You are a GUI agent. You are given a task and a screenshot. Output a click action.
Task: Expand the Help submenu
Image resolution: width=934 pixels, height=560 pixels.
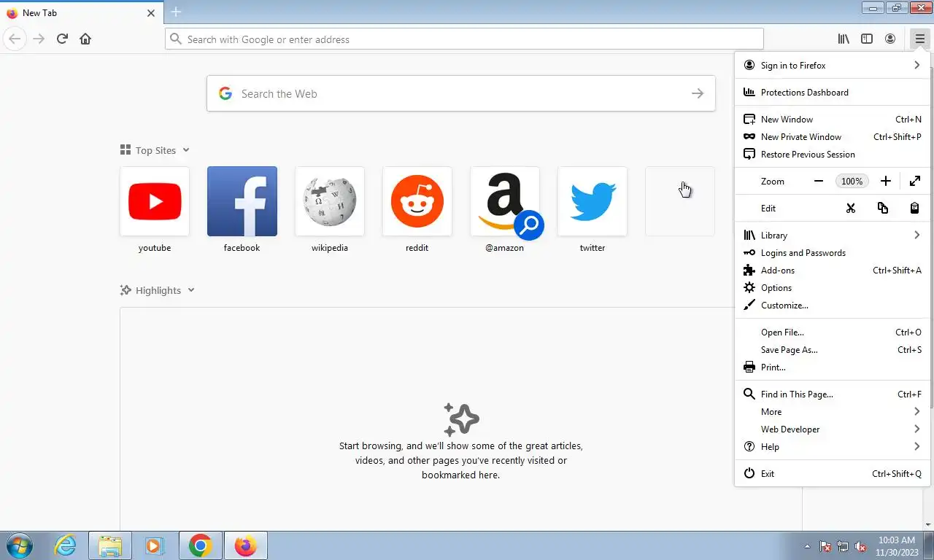833,446
